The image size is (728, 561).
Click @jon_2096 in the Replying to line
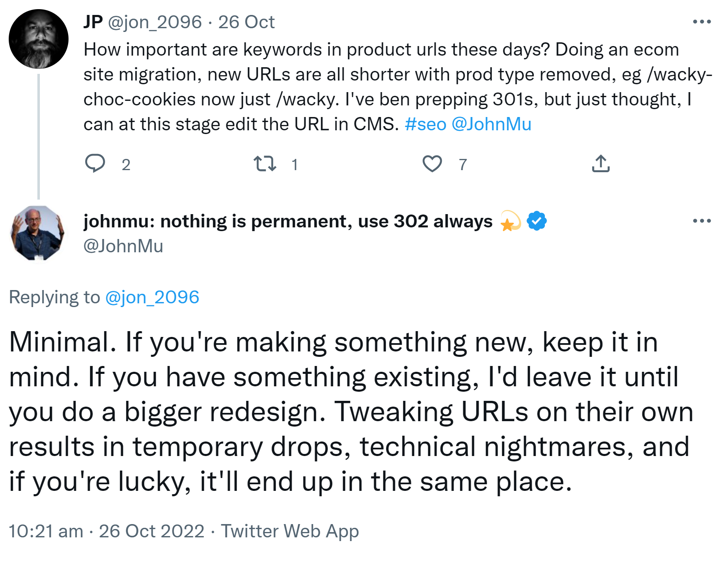152,297
